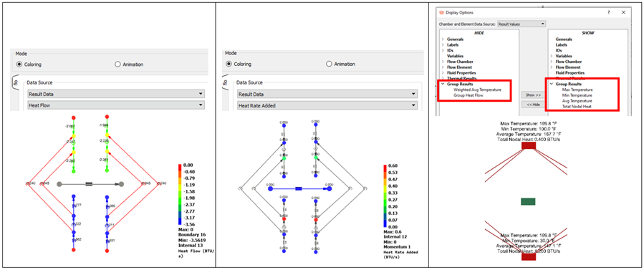Open the Result Values data source dropdown
The width and height of the screenshot is (644, 270).
[522, 24]
